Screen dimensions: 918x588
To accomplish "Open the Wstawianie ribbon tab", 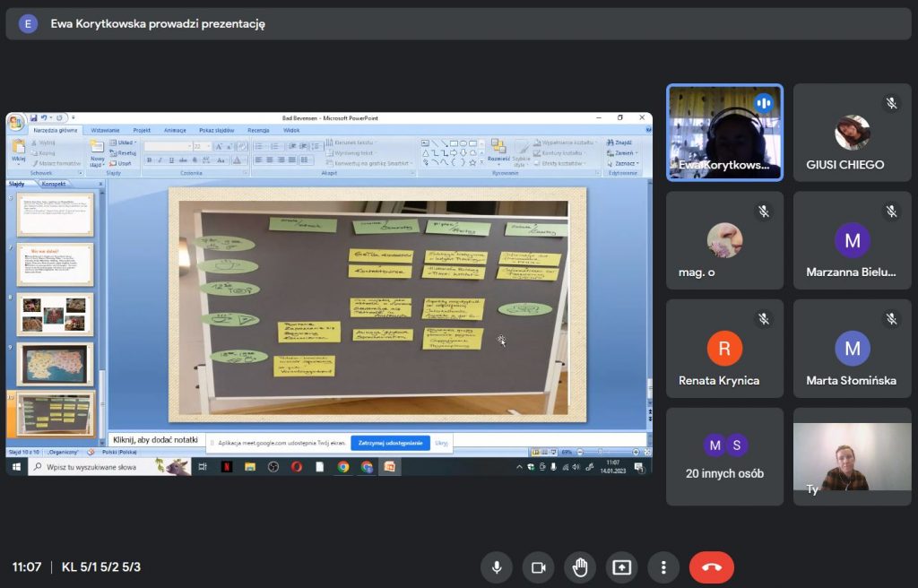I will (106, 130).
